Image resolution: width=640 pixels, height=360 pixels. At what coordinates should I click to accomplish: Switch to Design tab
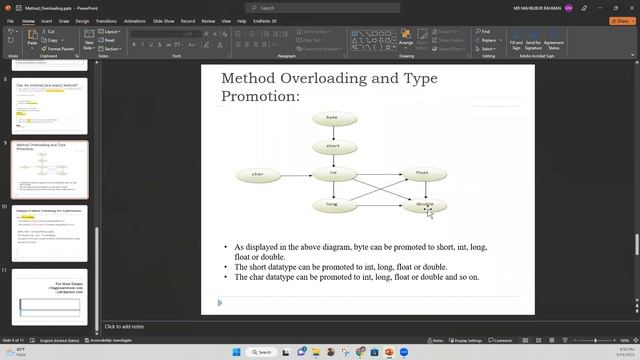coord(82,21)
